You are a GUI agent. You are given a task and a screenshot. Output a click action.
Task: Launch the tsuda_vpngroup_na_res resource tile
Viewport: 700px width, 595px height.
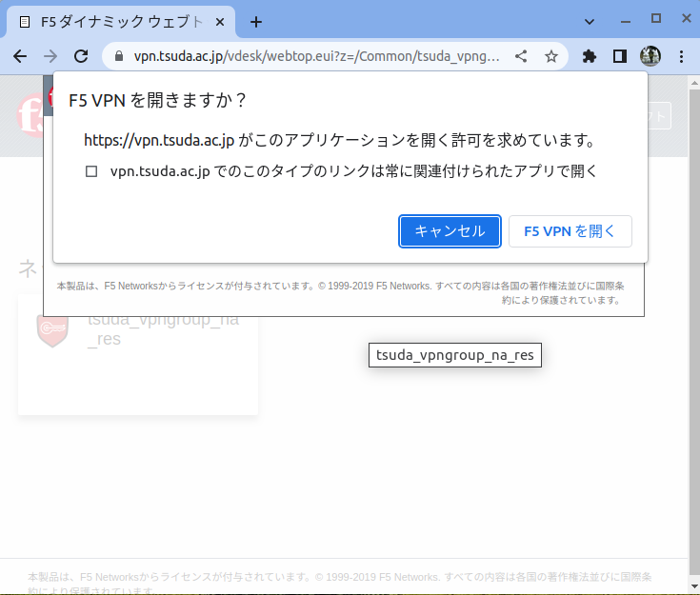tap(137, 354)
